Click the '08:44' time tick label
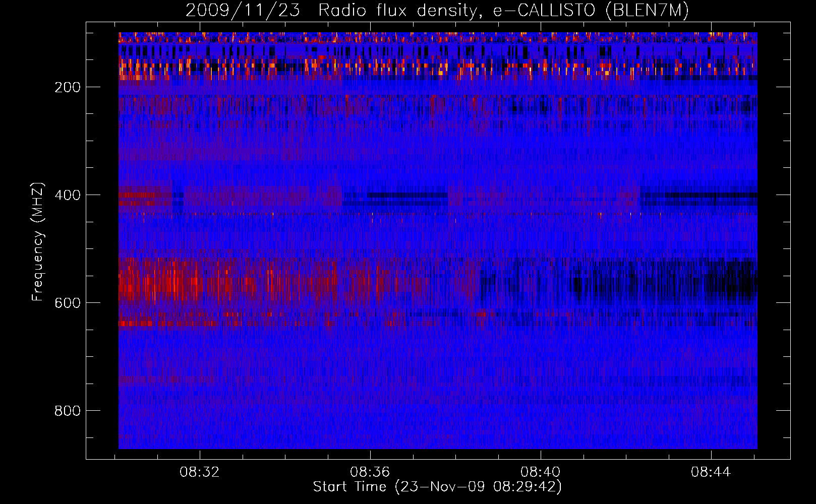The height and width of the screenshot is (504, 816). tap(711, 472)
